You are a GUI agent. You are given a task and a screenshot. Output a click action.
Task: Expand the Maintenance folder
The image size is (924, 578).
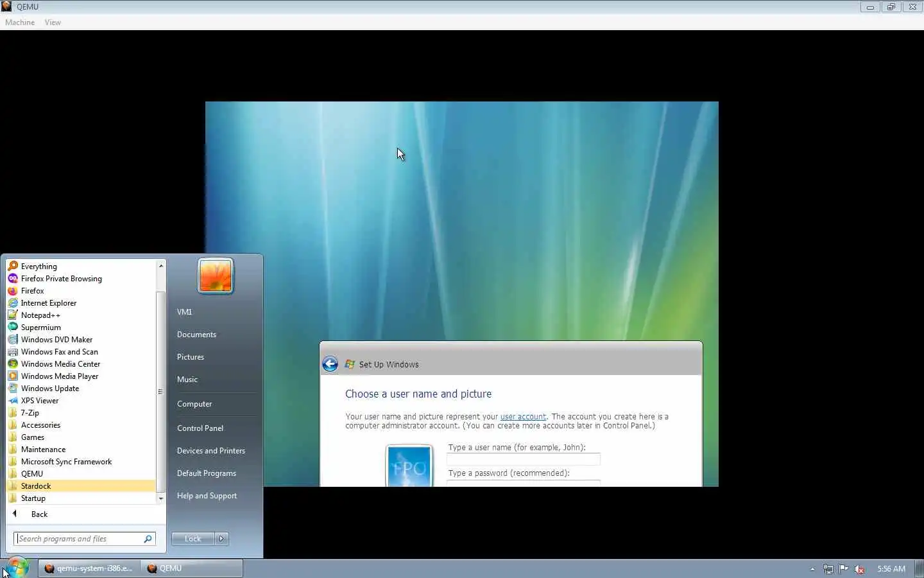pyautogui.click(x=80, y=450)
